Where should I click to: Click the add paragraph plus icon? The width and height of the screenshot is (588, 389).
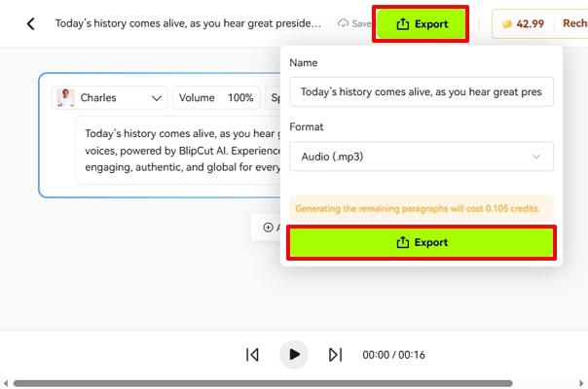(x=268, y=228)
